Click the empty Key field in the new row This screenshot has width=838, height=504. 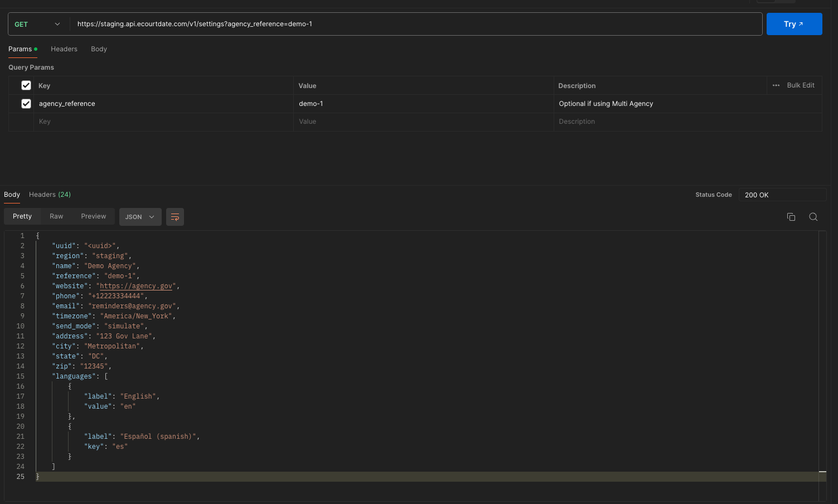(x=163, y=122)
